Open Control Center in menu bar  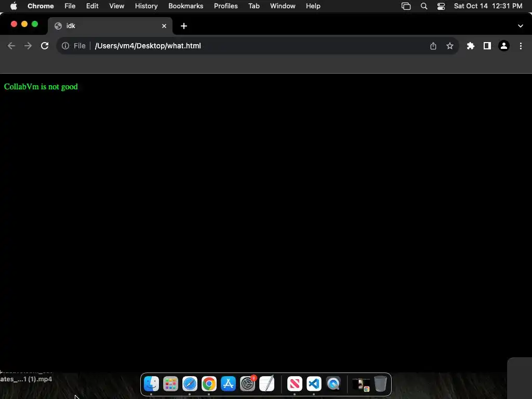pos(441,6)
